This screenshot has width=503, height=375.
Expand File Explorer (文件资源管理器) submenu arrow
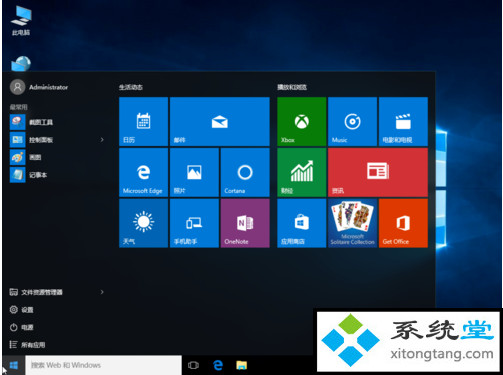102,292
